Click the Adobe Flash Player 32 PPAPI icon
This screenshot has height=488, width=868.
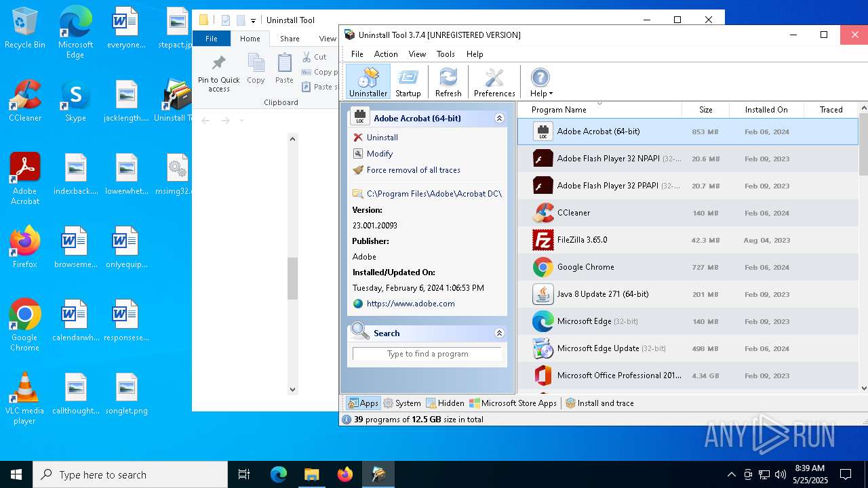(542, 186)
